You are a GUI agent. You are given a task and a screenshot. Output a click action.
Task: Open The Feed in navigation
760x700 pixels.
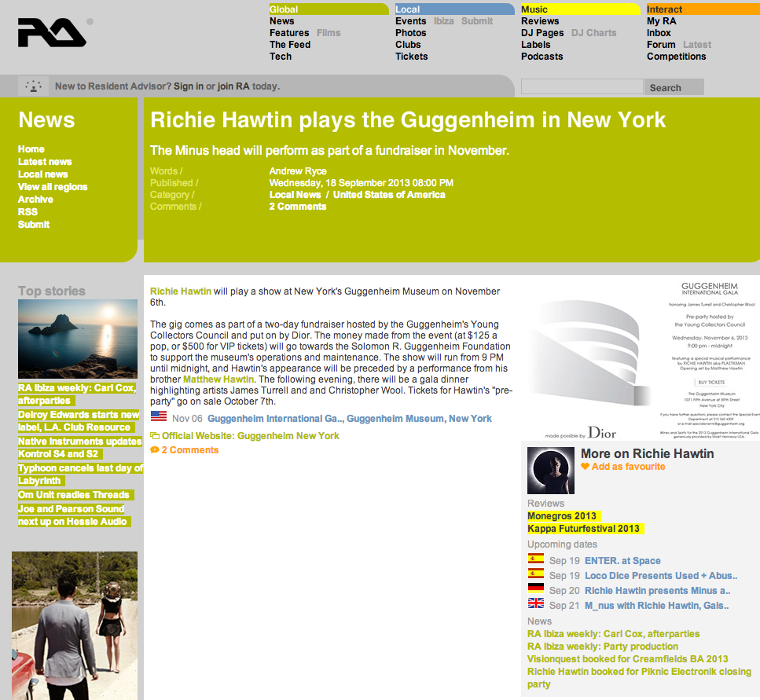click(290, 45)
